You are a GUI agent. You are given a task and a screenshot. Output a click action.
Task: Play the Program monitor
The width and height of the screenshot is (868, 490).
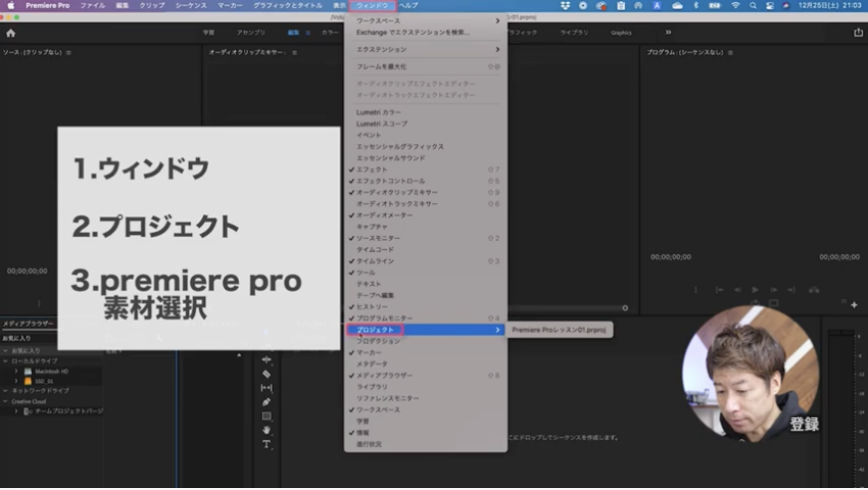point(756,290)
